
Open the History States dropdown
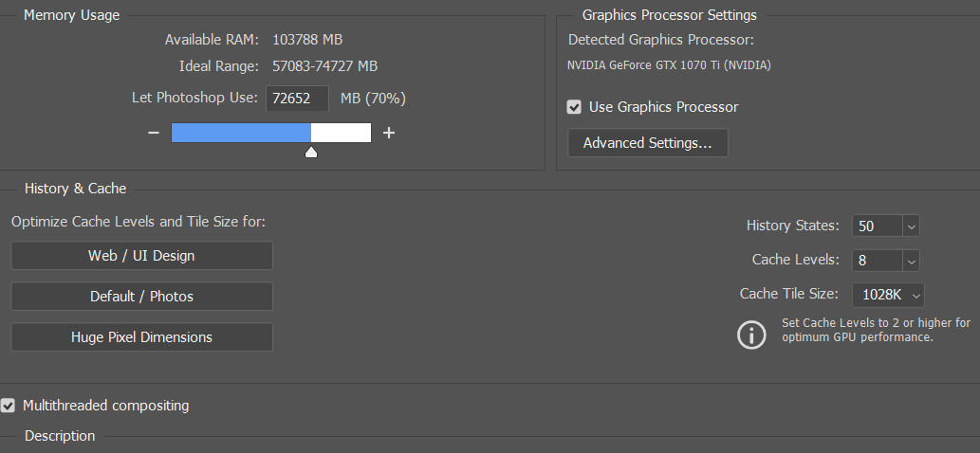[911, 226]
